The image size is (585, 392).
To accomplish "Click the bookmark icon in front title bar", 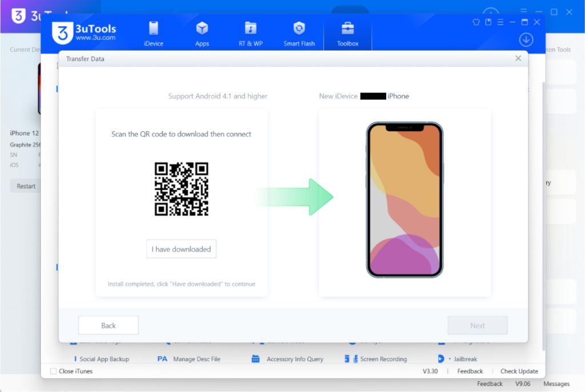I will 488,22.
